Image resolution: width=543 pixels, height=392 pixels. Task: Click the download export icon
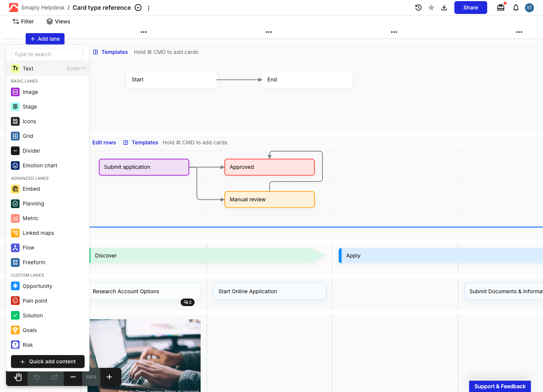click(x=444, y=8)
